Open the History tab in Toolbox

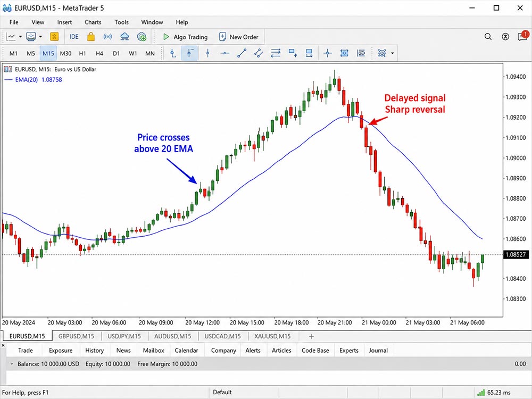[x=94, y=351]
